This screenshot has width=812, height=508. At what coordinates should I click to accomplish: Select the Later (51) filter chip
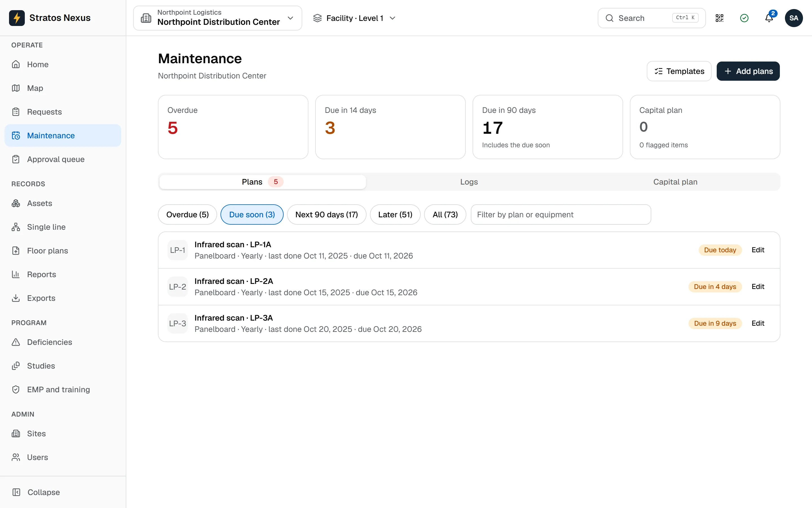coord(395,215)
